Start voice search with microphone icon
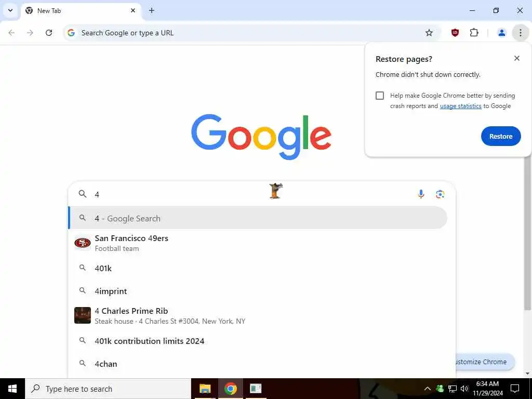The image size is (532, 399). click(x=421, y=194)
